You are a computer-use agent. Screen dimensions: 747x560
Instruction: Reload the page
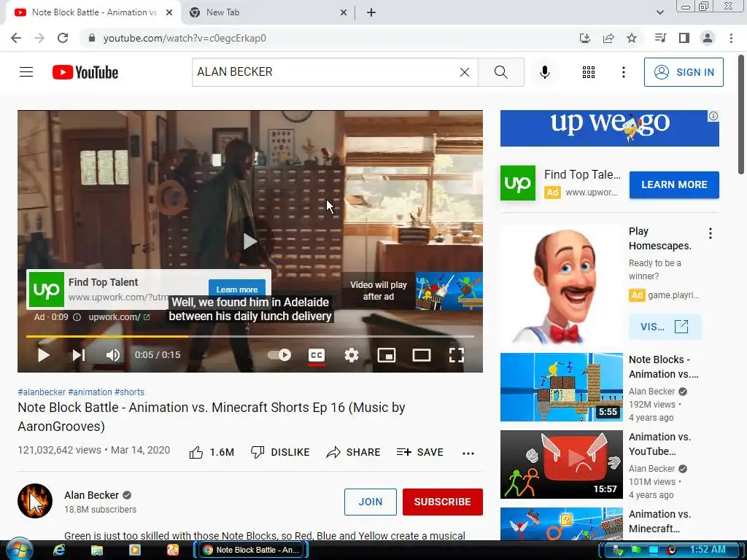[x=63, y=38]
